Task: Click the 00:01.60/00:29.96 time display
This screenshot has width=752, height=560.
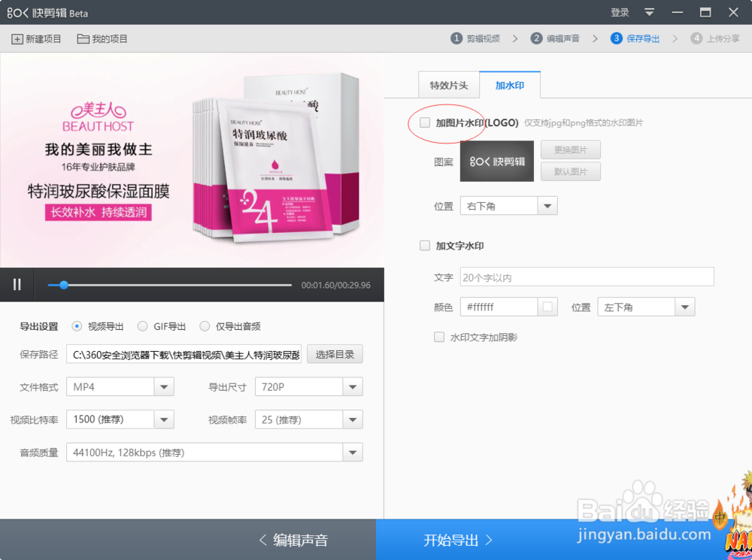Action: 335,286
